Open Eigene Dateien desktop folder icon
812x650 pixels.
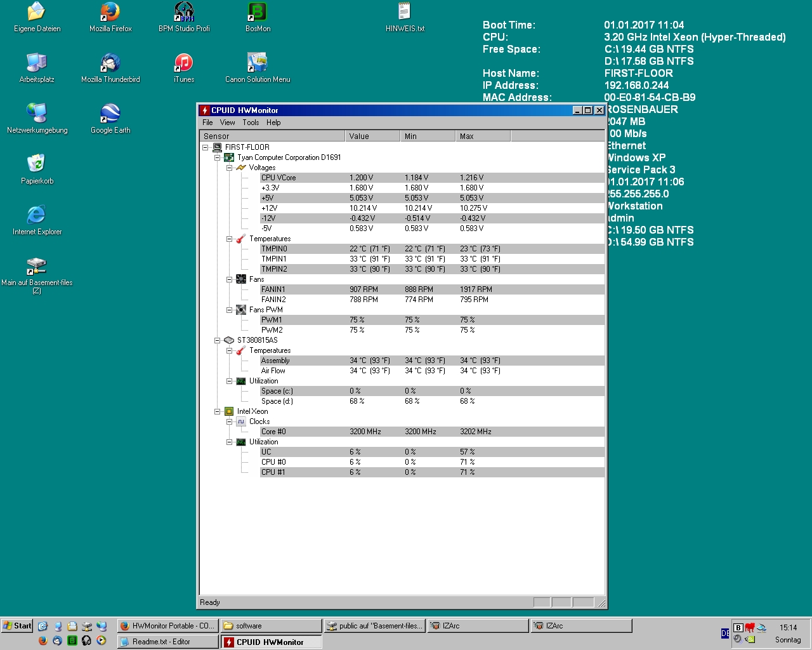37,17
